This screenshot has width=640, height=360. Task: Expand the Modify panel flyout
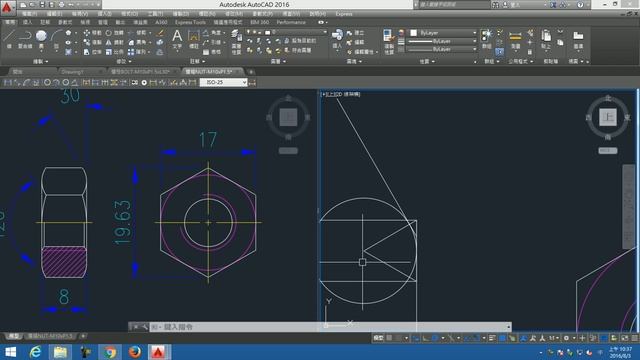tap(124, 61)
